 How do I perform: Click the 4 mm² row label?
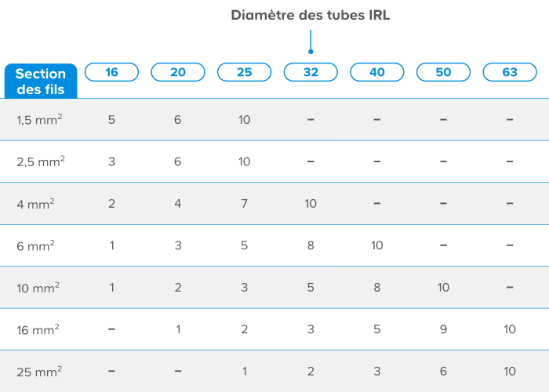pos(36,204)
